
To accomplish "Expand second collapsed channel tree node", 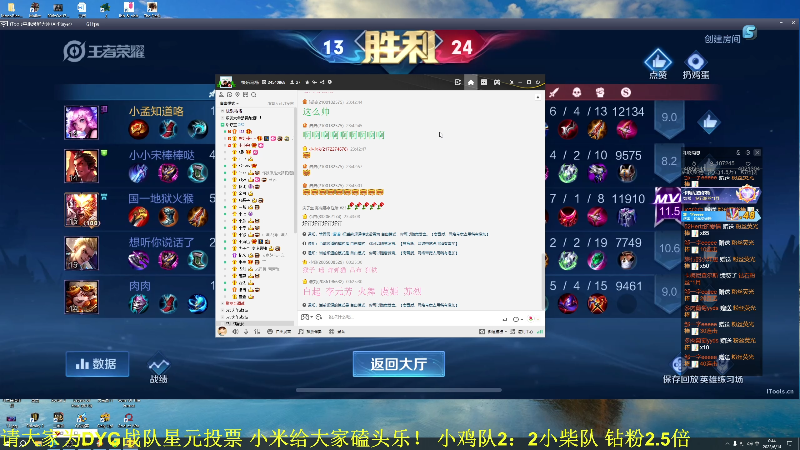I will [222, 118].
